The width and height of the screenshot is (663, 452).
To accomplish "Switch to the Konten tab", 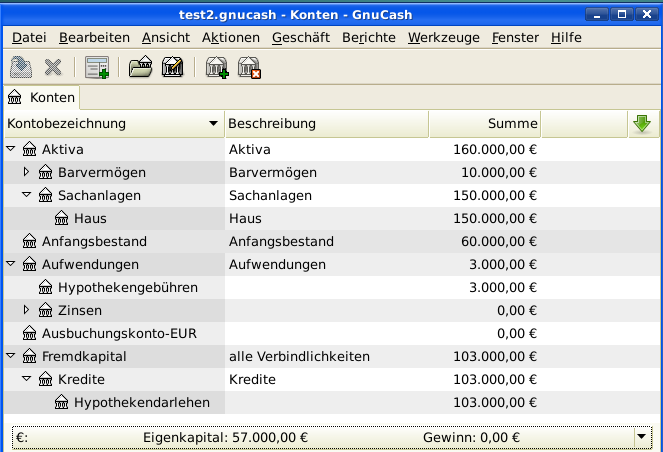I will coord(41,98).
